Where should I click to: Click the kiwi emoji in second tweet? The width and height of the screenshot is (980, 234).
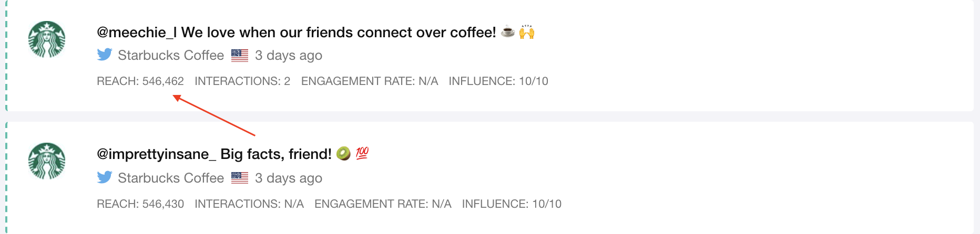pos(343,154)
